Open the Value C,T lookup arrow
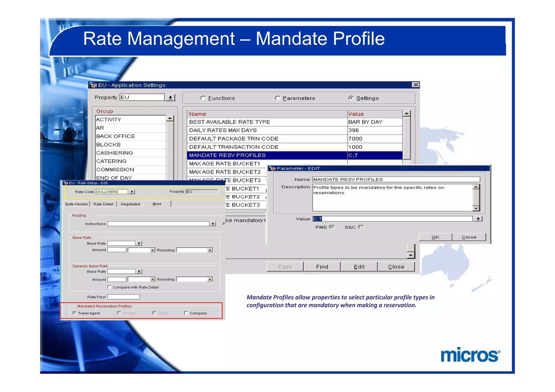The width and height of the screenshot is (555, 392). point(478,219)
